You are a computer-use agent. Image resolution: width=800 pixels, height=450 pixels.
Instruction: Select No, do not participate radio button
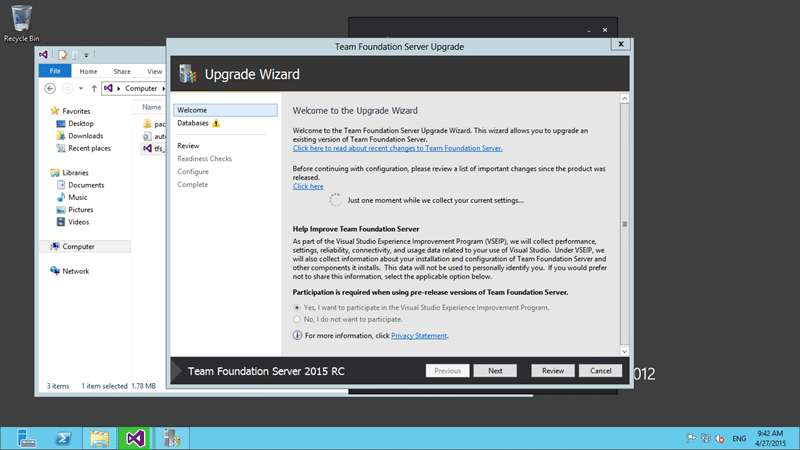click(x=297, y=319)
